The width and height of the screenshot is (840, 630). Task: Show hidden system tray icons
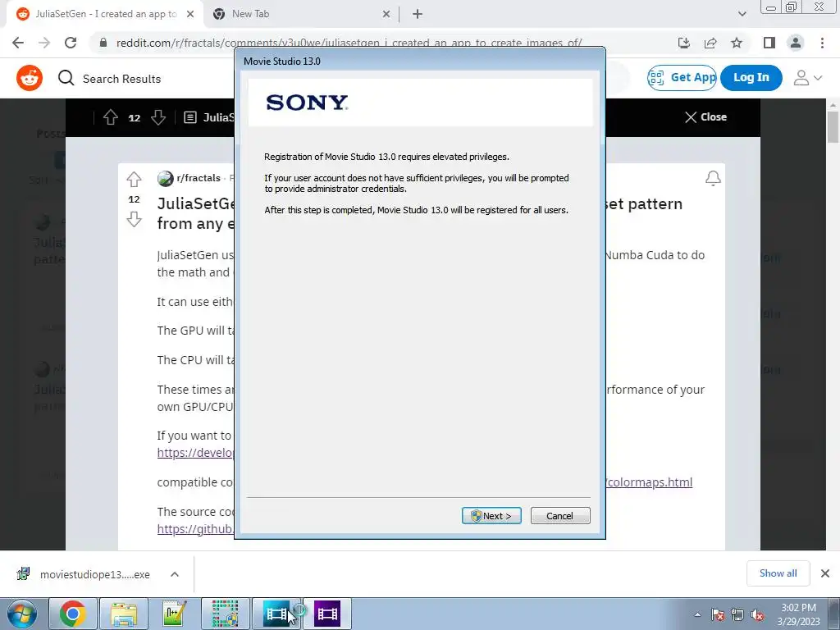pos(697,614)
